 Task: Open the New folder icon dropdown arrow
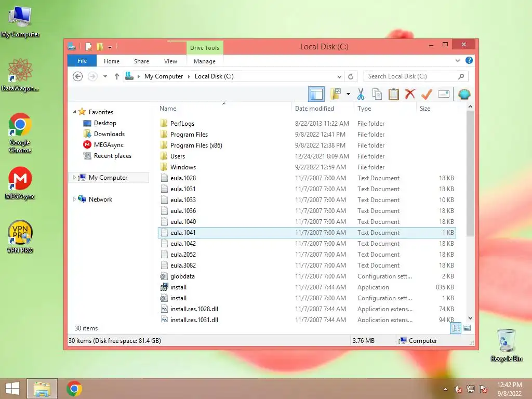(348, 94)
